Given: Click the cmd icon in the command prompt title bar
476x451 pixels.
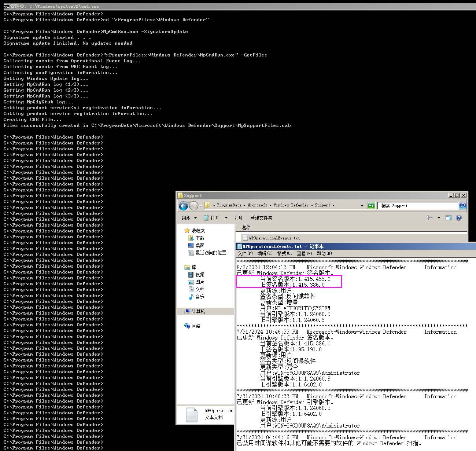Looking at the screenshot, I should coord(6,6).
